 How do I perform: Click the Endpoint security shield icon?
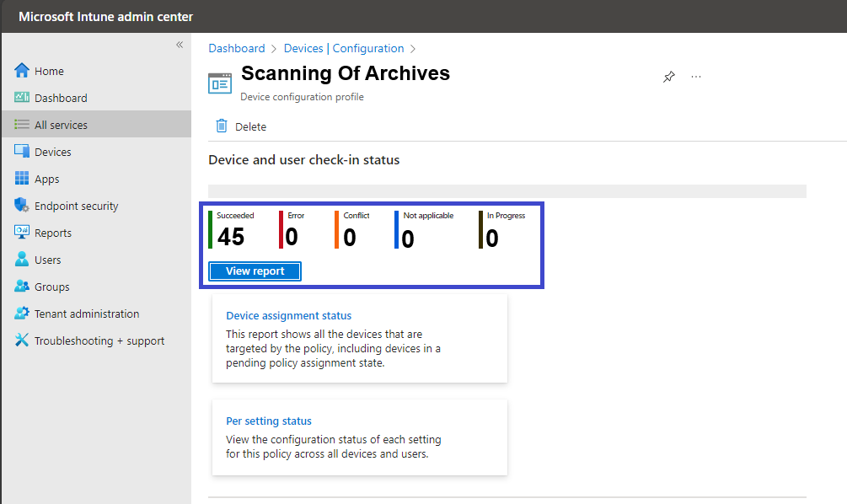[22, 206]
